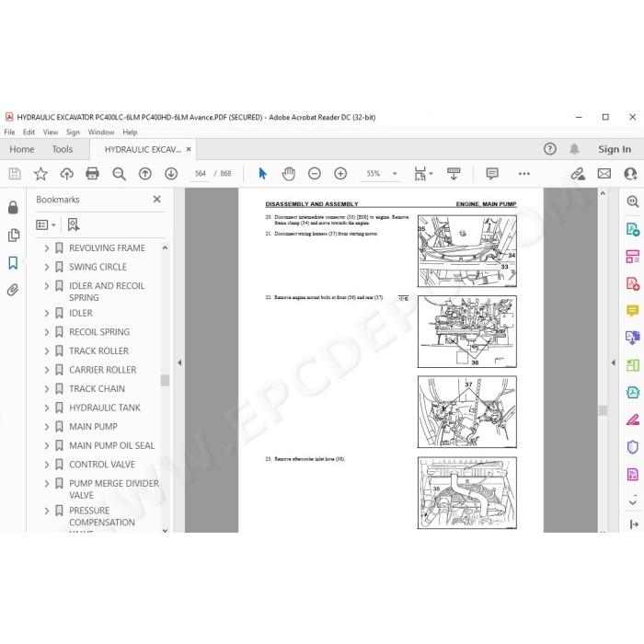The width and height of the screenshot is (644, 644).
Task: Open notifications bell
Action: pos(574,149)
